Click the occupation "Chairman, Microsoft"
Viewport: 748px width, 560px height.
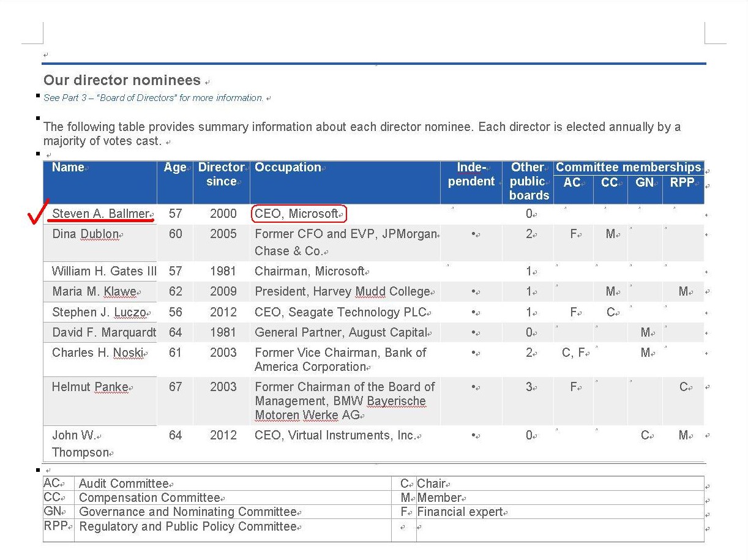click(x=310, y=271)
